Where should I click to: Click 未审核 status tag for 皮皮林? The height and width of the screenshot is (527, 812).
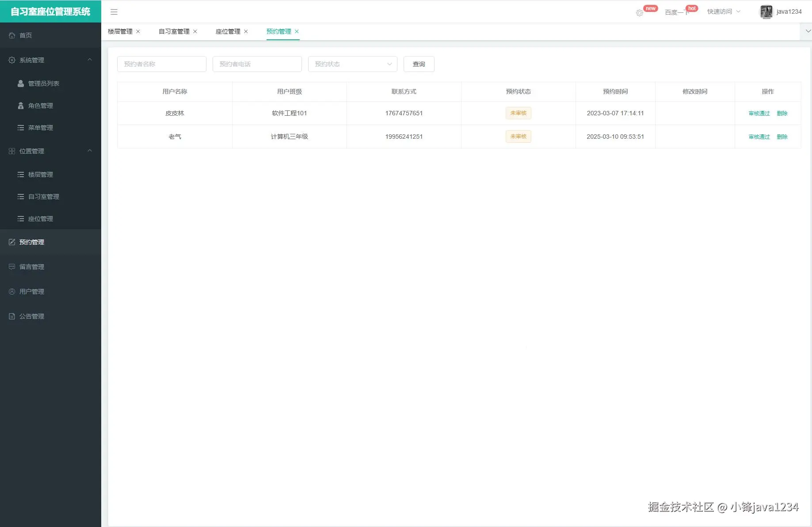(x=518, y=113)
